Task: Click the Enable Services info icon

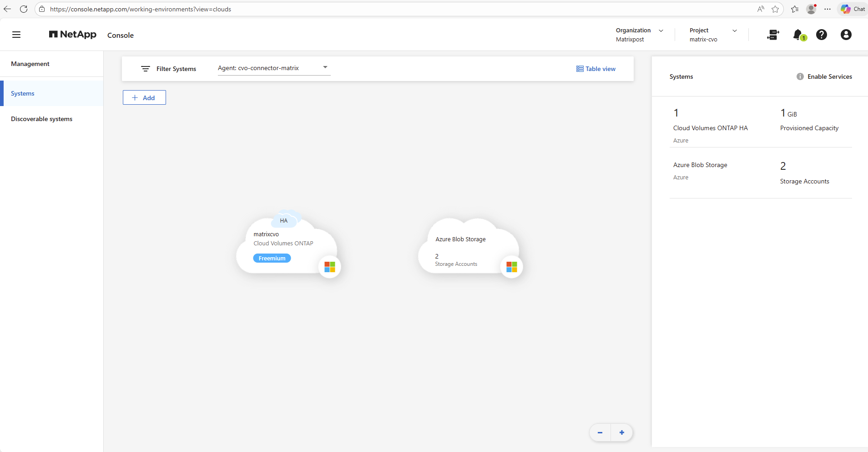Action: point(800,76)
